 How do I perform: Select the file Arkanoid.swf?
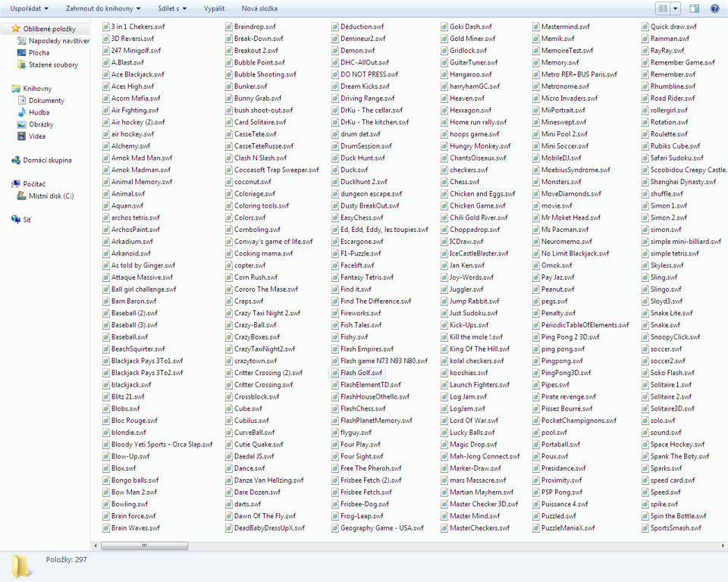coord(127,253)
